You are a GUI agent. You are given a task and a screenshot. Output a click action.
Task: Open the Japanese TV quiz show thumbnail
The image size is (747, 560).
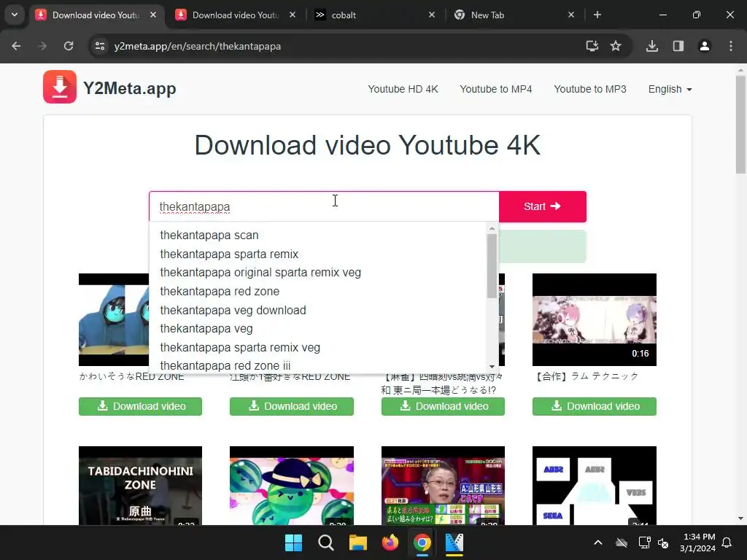pos(443,486)
